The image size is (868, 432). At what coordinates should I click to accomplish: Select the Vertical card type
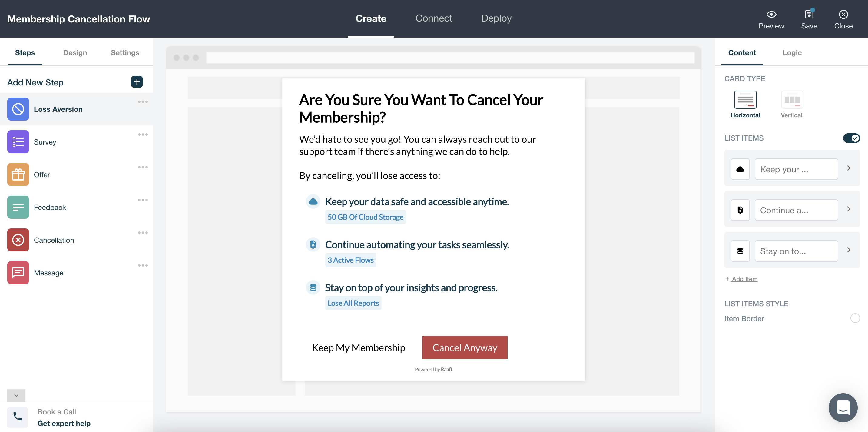click(792, 100)
